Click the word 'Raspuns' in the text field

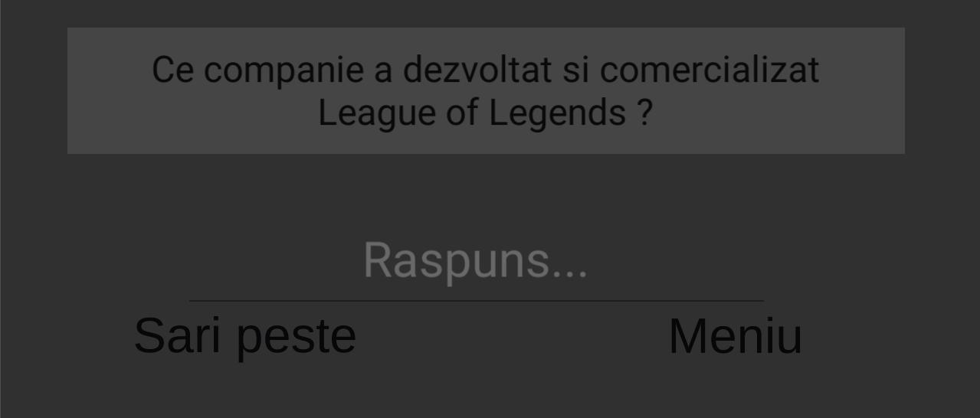click(458, 260)
